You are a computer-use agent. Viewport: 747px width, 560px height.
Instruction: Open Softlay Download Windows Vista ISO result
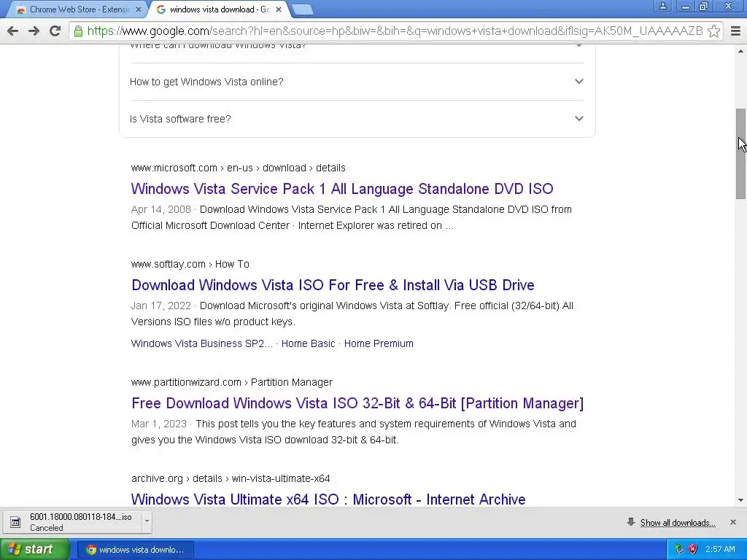tap(333, 285)
